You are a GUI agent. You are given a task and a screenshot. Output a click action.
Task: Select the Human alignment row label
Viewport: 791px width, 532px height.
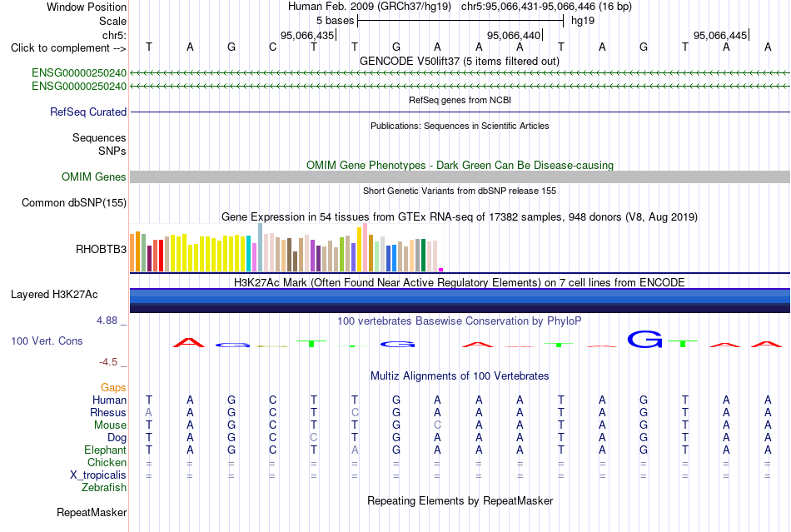pos(109,400)
